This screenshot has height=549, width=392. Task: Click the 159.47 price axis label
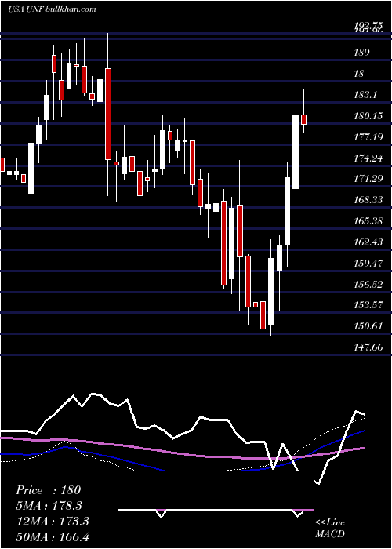click(368, 263)
